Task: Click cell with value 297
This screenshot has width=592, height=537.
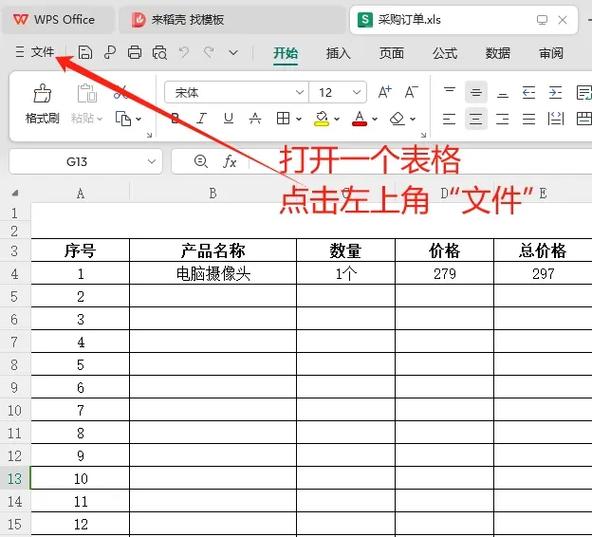Action: (543, 273)
